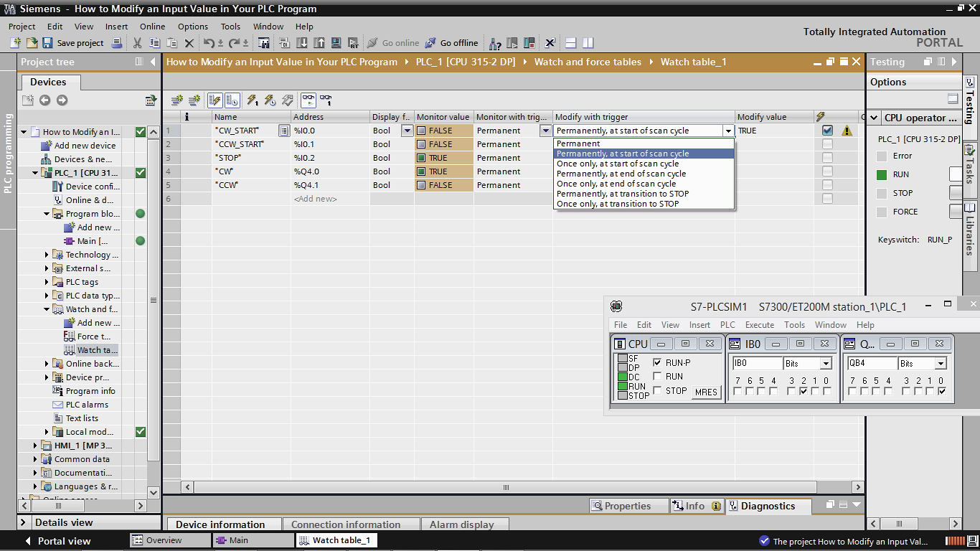Screen dimensions: 980x551
Task: Open the PLC menu in S7-PLCSIM
Action: coord(727,325)
